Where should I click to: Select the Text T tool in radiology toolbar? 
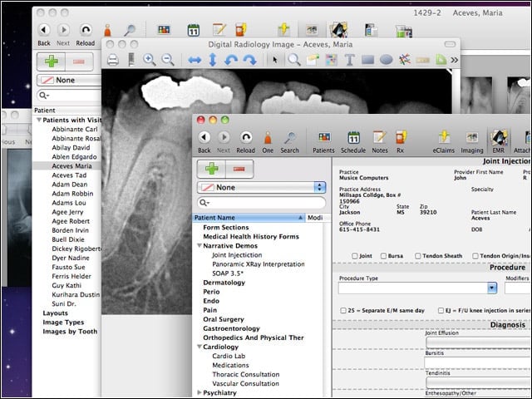349,60
